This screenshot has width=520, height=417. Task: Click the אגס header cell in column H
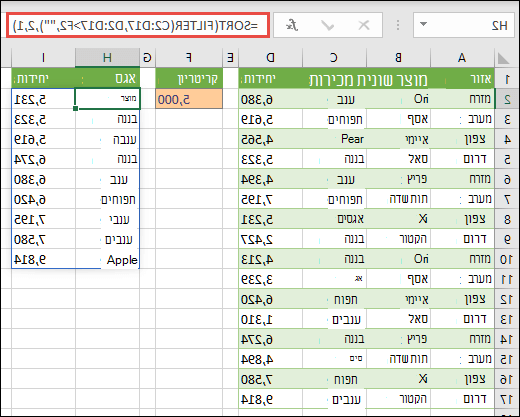pos(107,79)
